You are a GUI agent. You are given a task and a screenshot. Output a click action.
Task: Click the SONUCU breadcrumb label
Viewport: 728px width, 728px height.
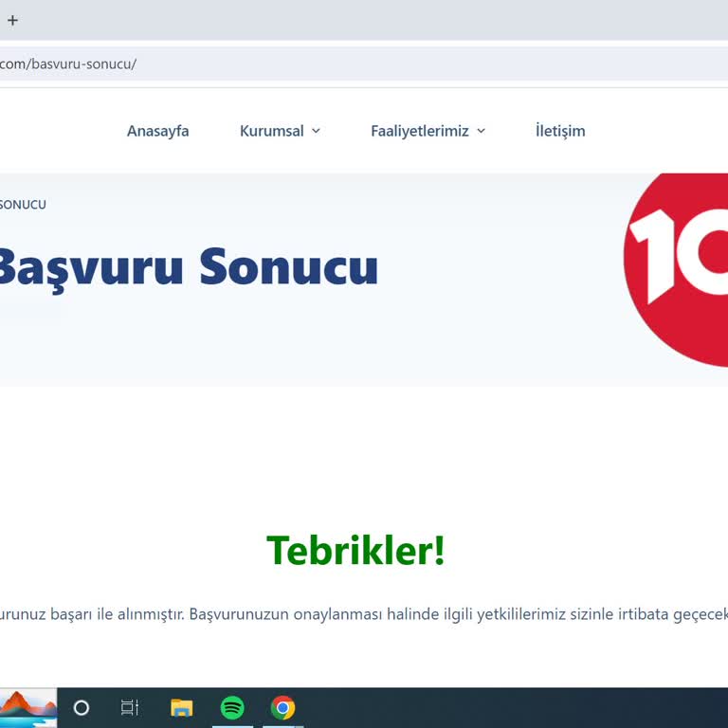[23, 205]
